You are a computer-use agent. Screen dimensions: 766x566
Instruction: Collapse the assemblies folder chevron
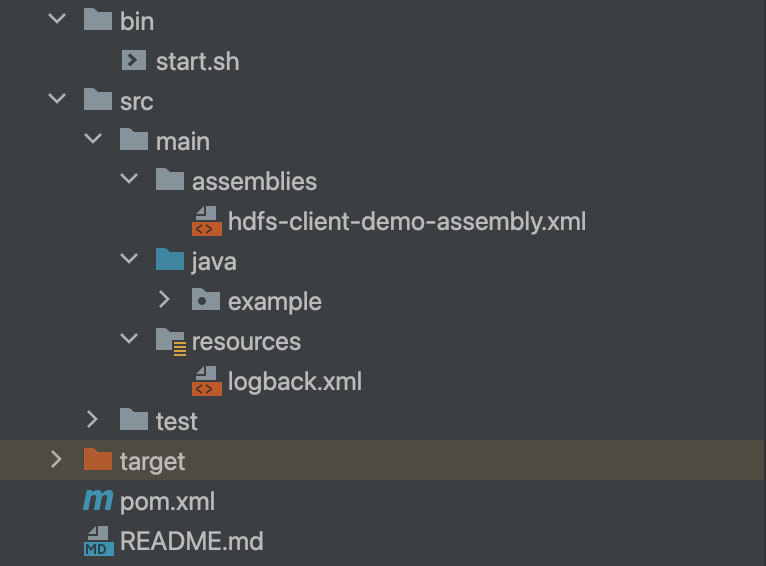click(x=129, y=180)
